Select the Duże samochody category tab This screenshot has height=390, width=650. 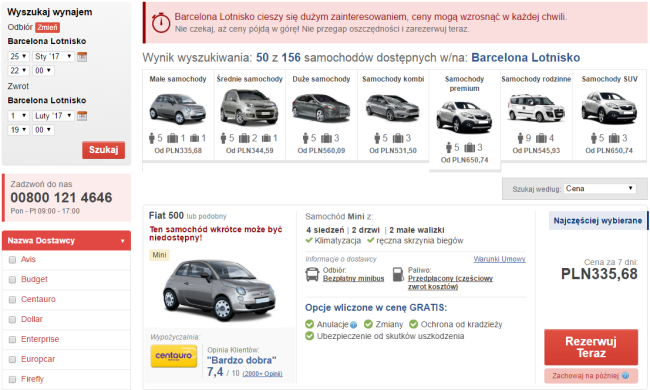pyautogui.click(x=321, y=115)
